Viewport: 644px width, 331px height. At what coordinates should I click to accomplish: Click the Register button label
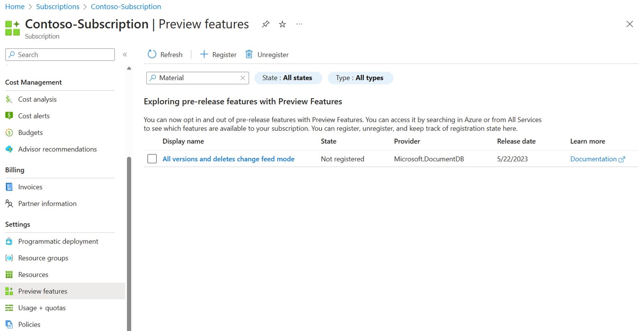click(224, 55)
